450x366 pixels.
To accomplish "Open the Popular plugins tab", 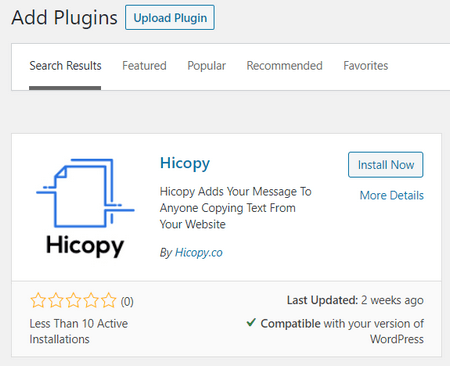I will (x=206, y=66).
